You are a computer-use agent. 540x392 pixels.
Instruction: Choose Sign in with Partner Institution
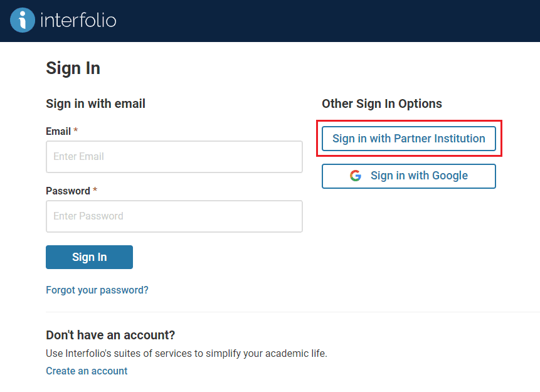point(409,139)
